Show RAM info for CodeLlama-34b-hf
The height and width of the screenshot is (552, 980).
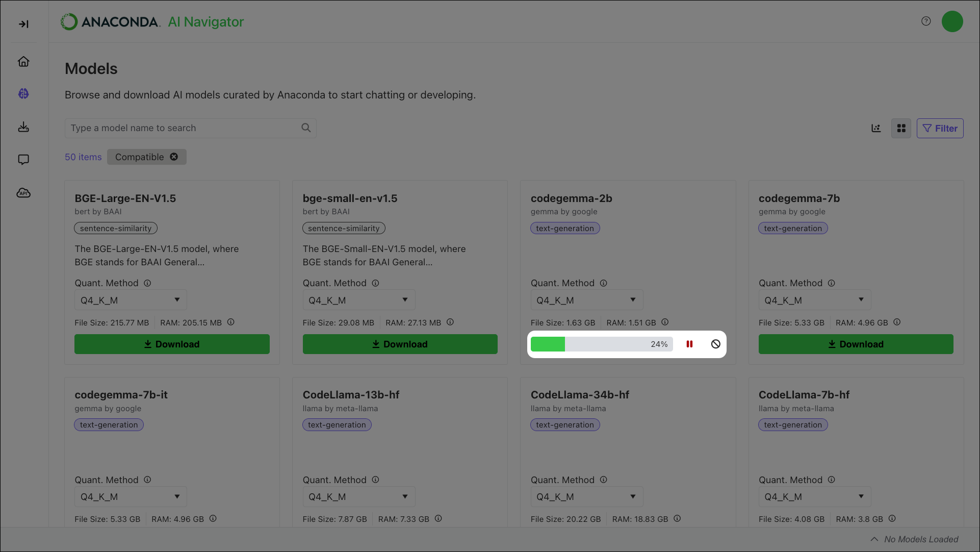pyautogui.click(x=677, y=518)
